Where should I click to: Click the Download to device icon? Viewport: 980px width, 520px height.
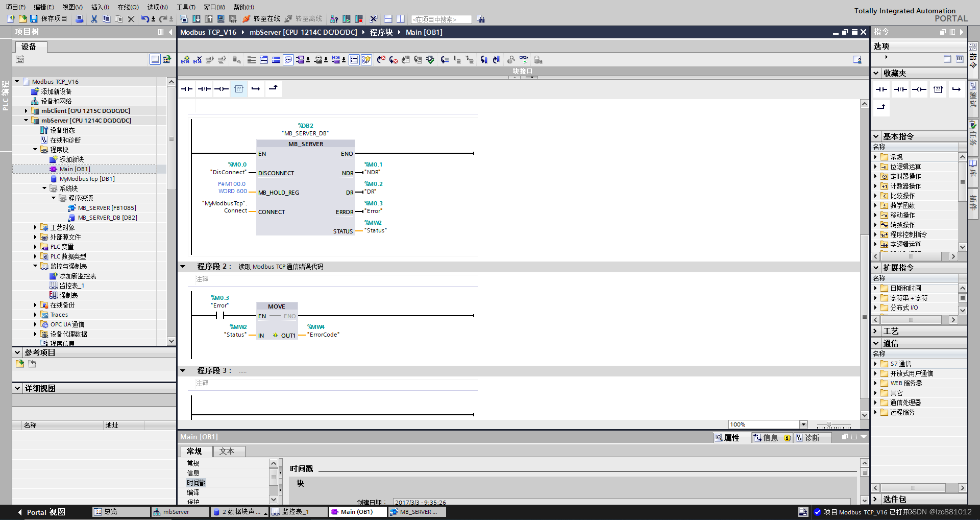(196, 19)
